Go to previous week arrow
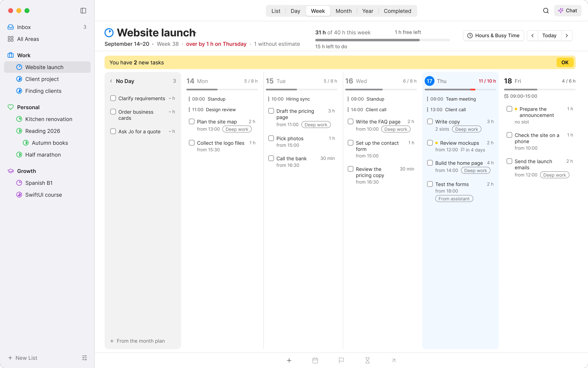The height and width of the screenshot is (368, 588). tap(532, 36)
